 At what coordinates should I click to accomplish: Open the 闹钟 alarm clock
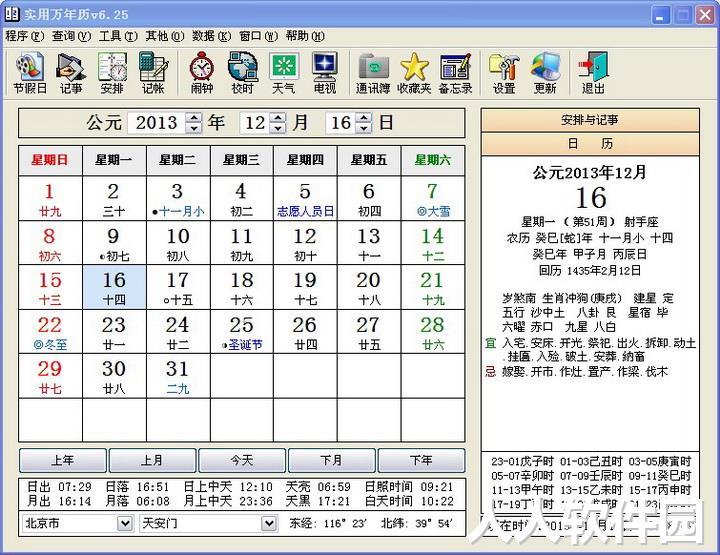coord(202,73)
